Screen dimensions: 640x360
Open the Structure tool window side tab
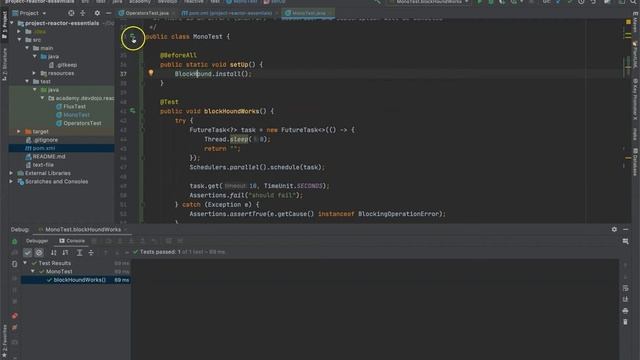pyautogui.click(x=4, y=64)
